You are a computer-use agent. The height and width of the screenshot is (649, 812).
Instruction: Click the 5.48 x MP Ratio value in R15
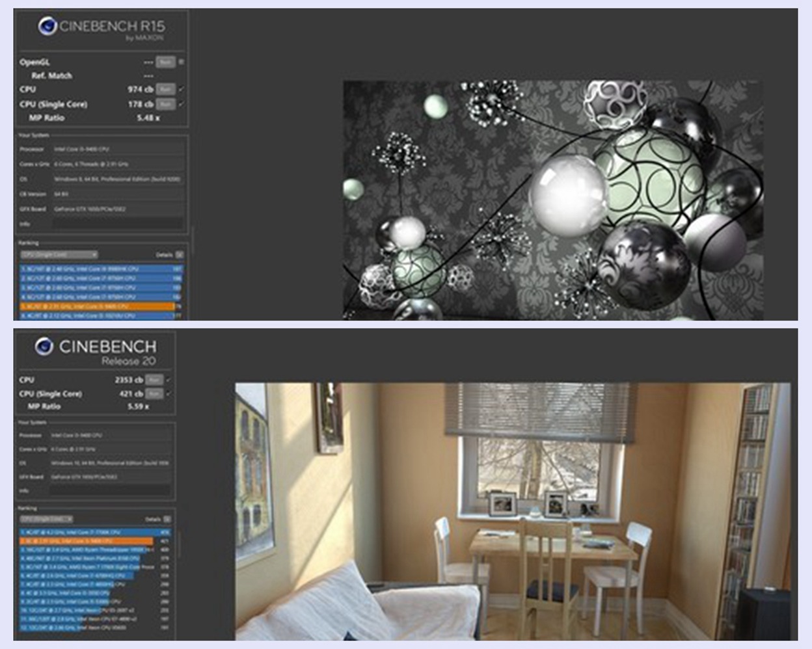pyautogui.click(x=148, y=118)
